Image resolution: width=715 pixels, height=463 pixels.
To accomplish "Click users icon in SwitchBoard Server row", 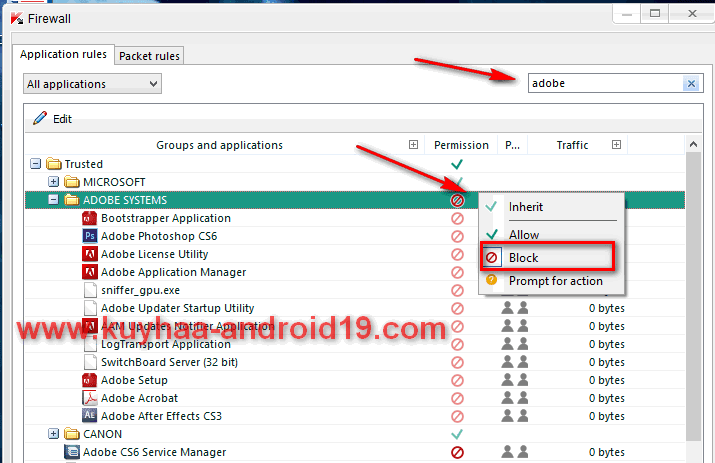I will point(515,362).
